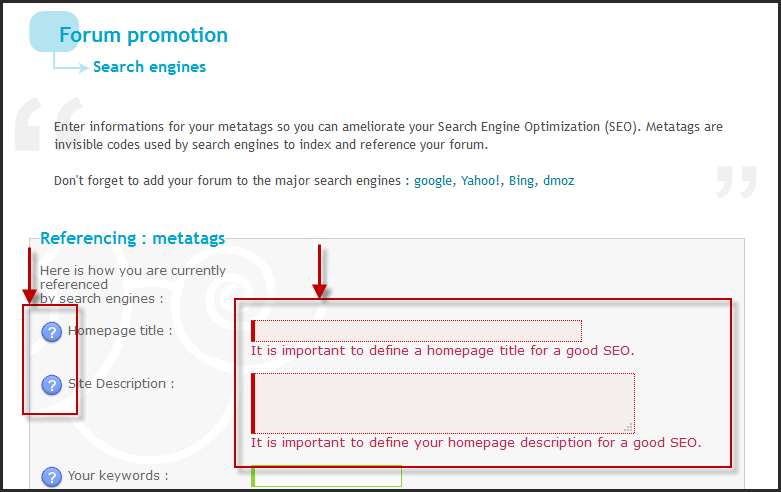Click the light blue square beside Forum promotion
The height and width of the screenshot is (492, 781).
click(x=54, y=32)
